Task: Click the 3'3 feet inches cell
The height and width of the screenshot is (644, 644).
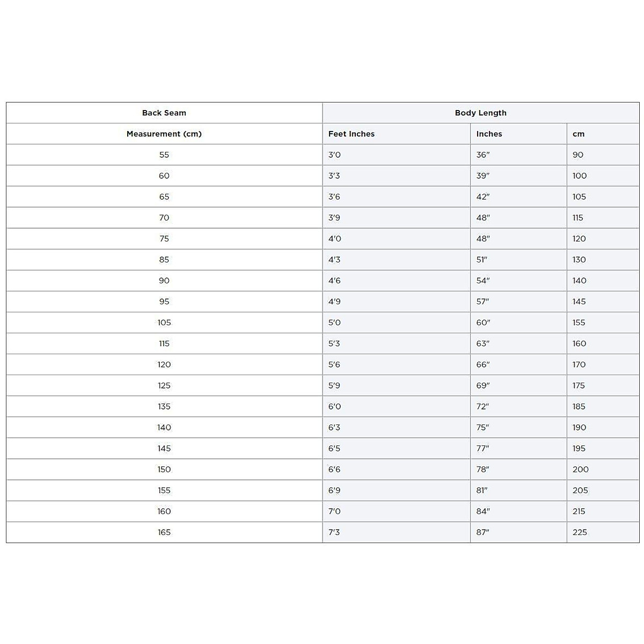Action: tap(334, 175)
